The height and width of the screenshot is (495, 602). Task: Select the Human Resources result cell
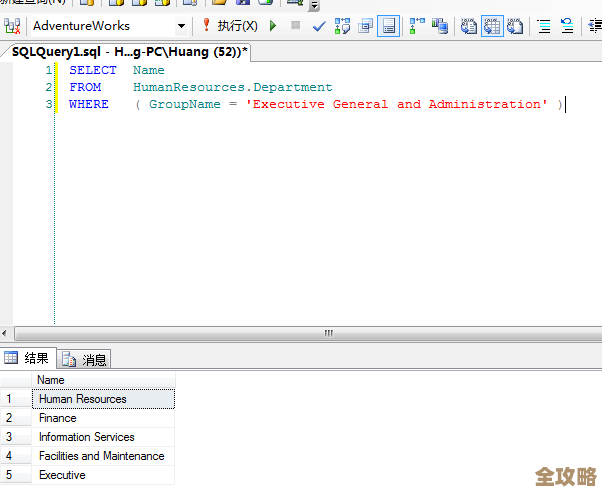[103, 399]
